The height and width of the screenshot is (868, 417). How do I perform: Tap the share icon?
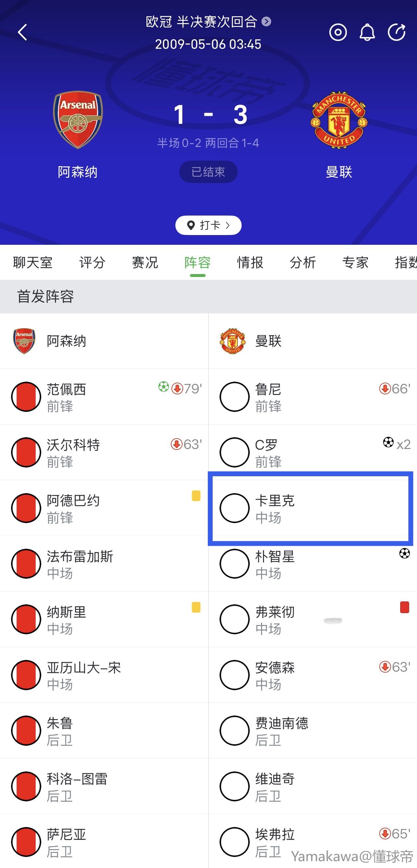pos(397,33)
